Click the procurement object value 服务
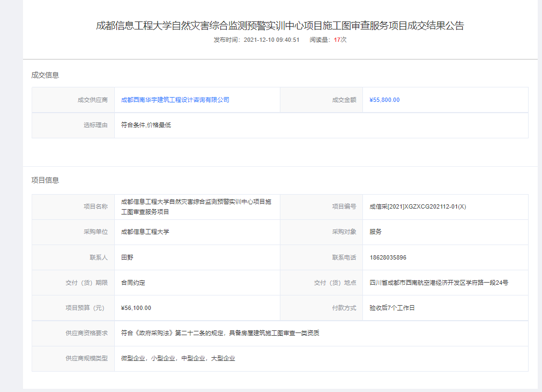The width and height of the screenshot is (542, 392). pos(375,232)
